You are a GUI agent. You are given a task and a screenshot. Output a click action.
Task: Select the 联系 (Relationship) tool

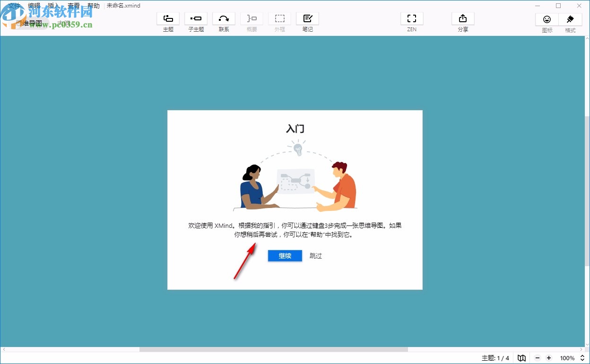click(x=224, y=21)
